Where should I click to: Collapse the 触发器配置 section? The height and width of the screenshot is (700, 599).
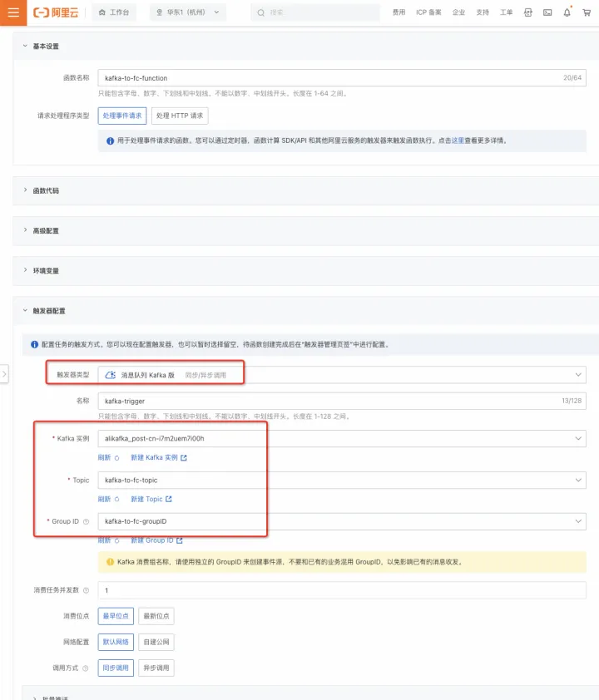coord(26,310)
